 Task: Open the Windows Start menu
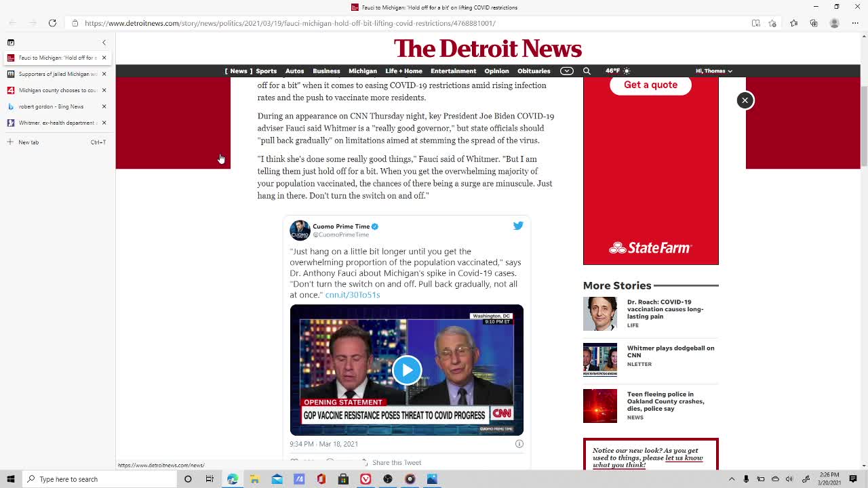click(11, 479)
